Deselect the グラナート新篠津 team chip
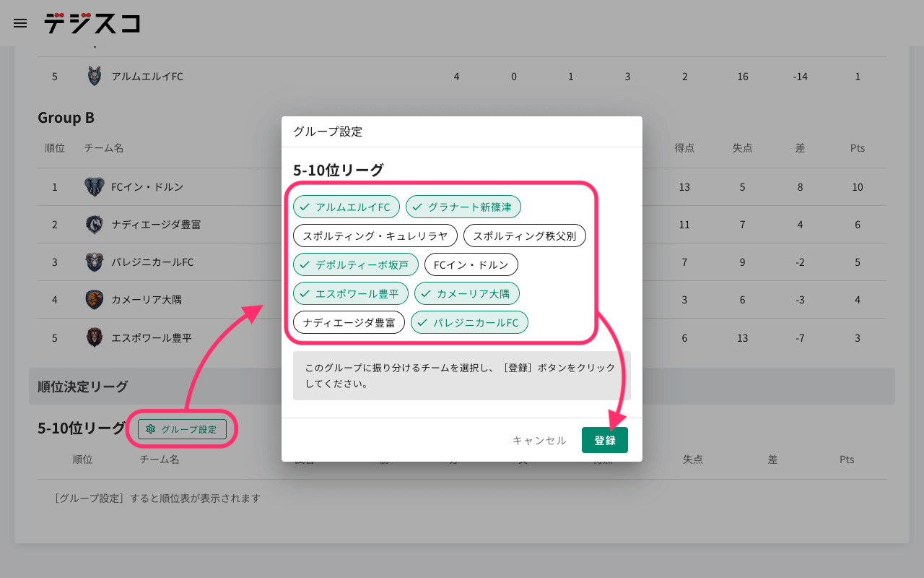The image size is (924, 578). (463, 207)
